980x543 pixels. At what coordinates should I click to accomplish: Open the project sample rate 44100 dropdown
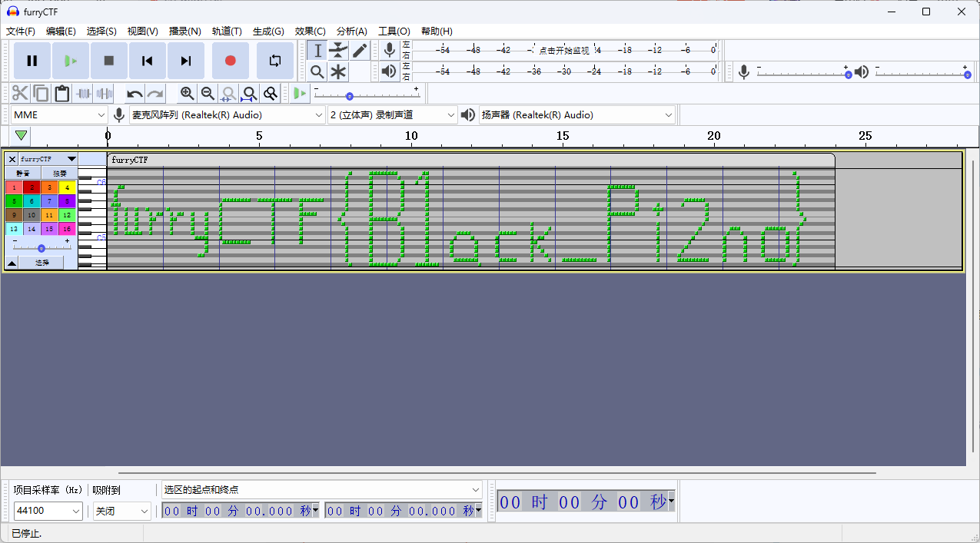click(x=48, y=511)
